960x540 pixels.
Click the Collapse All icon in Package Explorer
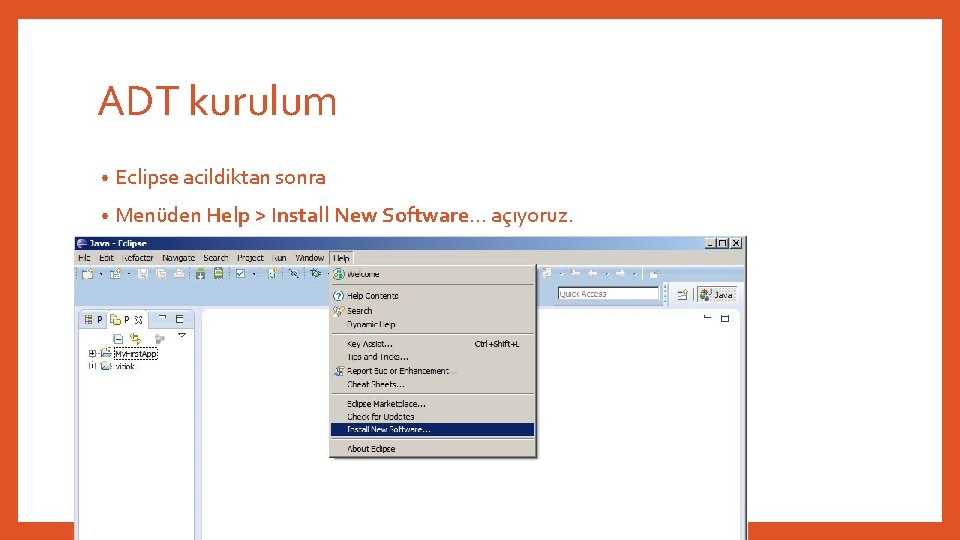(x=118, y=339)
